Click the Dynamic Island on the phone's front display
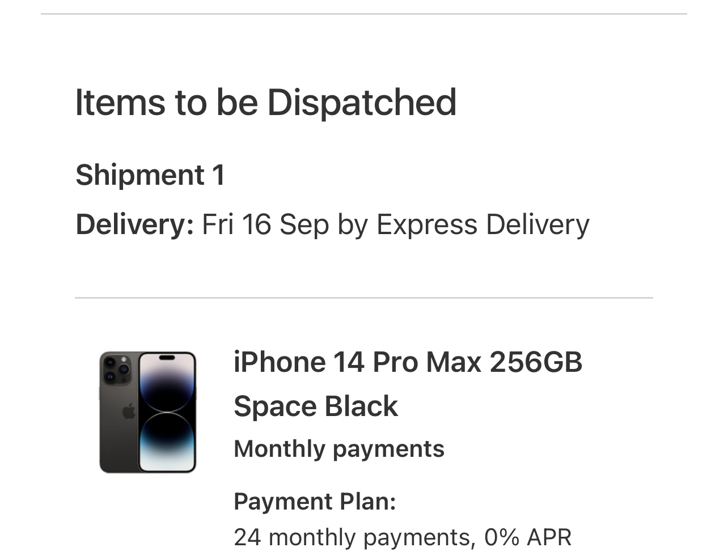 tap(167, 358)
